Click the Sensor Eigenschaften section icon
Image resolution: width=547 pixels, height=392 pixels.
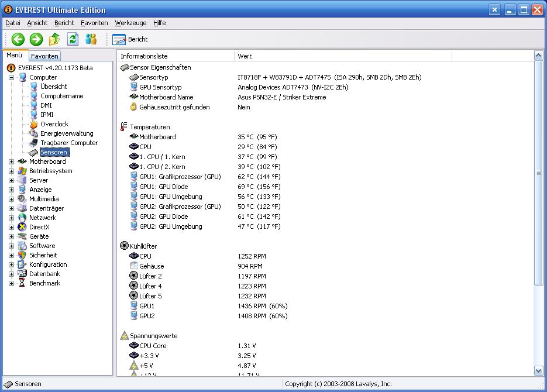(125, 67)
